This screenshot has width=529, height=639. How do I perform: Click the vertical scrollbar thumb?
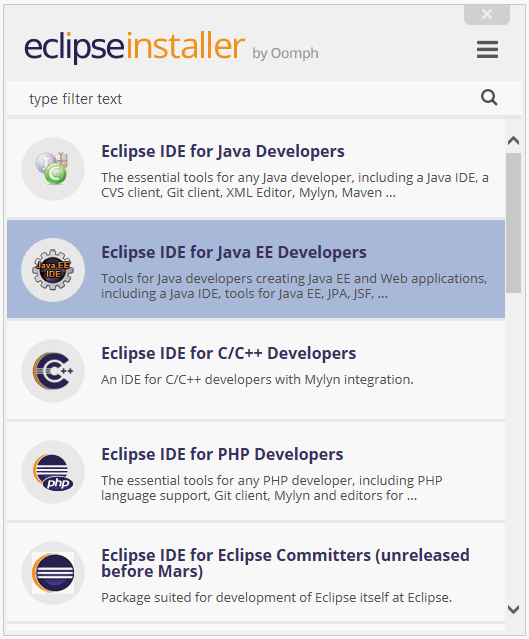tap(514, 223)
